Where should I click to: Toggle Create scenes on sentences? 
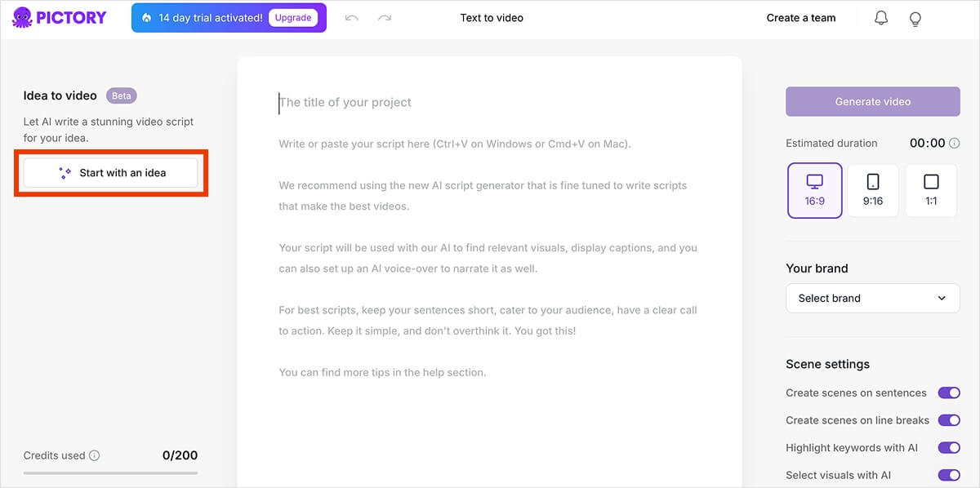tap(949, 393)
